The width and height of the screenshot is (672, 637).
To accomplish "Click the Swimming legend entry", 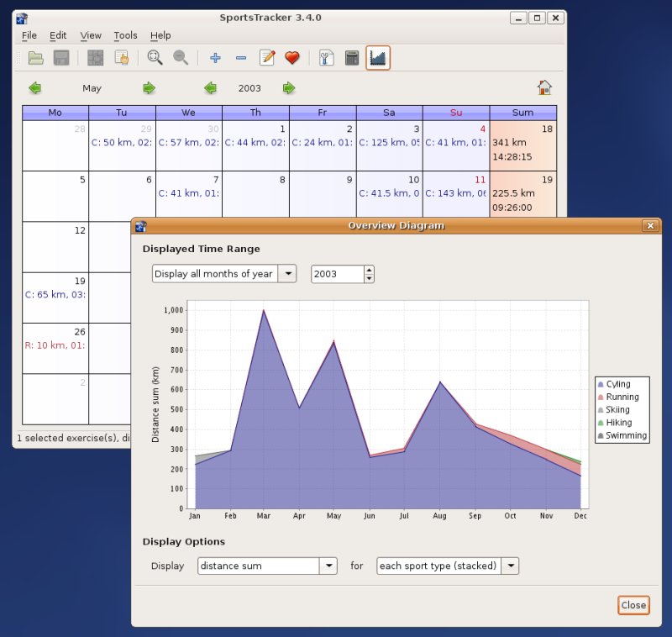I will [x=622, y=435].
